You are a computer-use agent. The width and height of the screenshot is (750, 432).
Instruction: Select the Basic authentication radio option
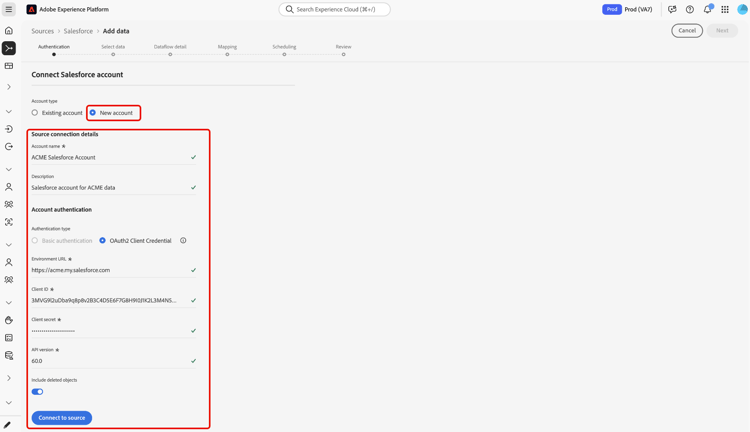click(34, 241)
